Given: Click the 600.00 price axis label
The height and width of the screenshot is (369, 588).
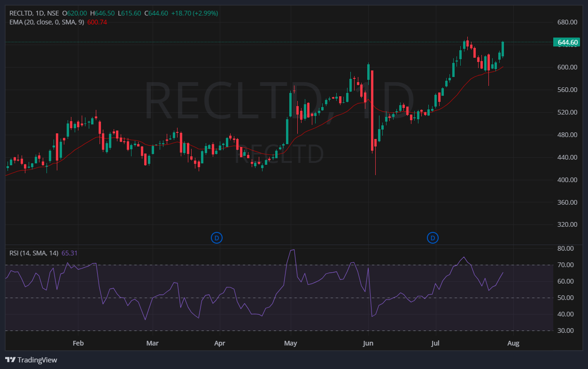Looking at the screenshot, I should 567,67.
